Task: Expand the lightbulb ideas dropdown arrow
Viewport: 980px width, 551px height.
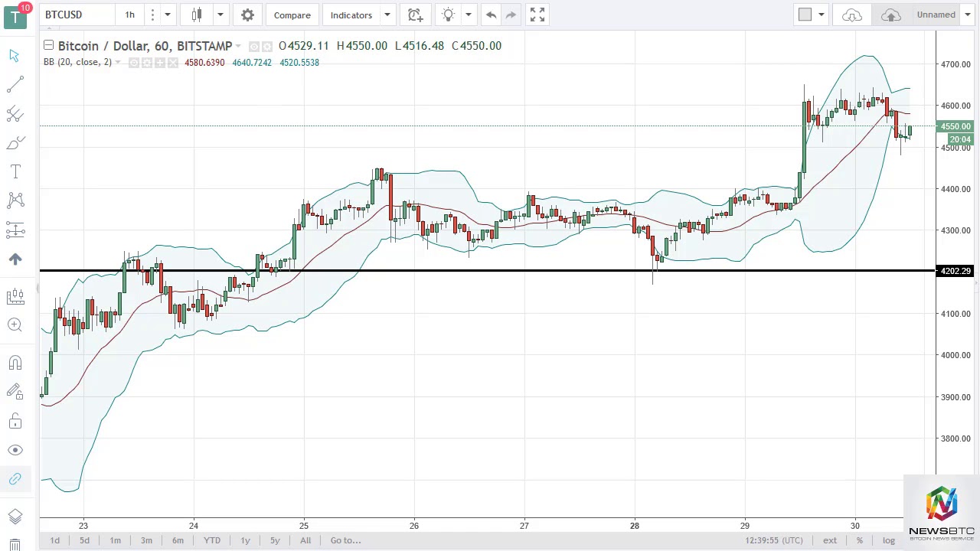Action: (x=469, y=15)
